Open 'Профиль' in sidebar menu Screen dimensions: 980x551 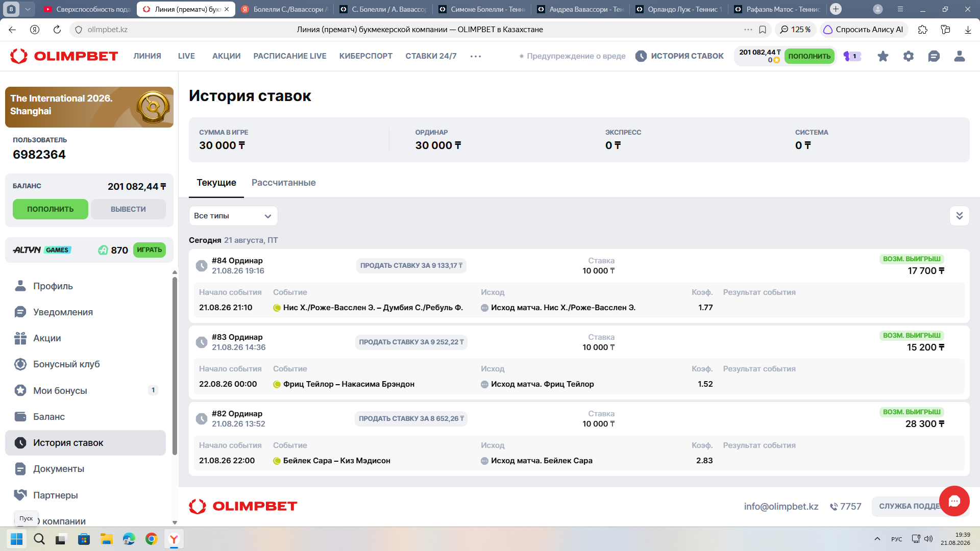click(85, 286)
